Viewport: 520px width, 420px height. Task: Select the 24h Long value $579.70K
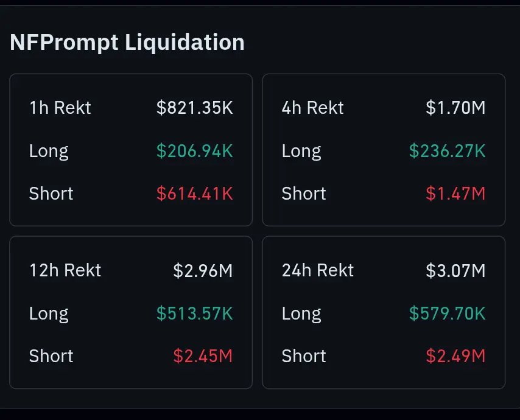(x=448, y=313)
